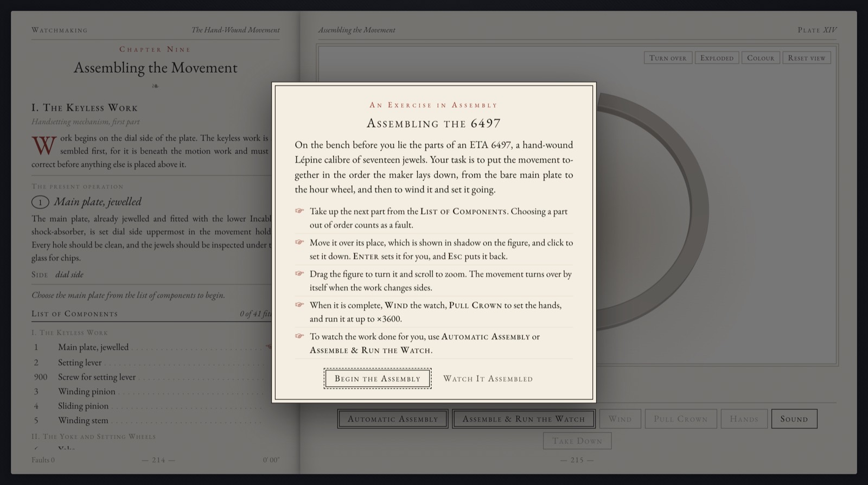Click the 'Assembling the Movement' chapter title
This screenshot has height=485, width=868.
pyautogui.click(x=156, y=67)
